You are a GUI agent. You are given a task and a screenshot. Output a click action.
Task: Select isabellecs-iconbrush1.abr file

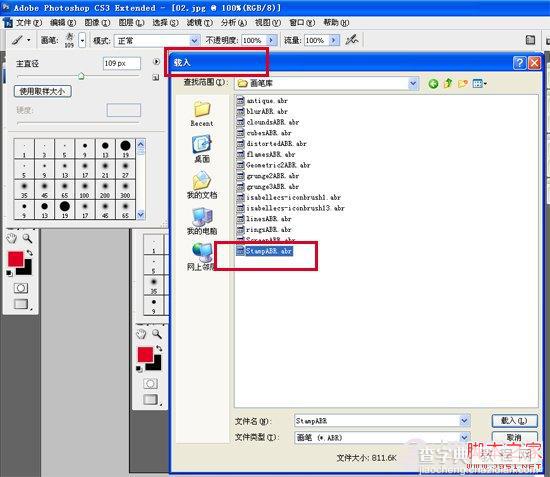[x=289, y=197]
